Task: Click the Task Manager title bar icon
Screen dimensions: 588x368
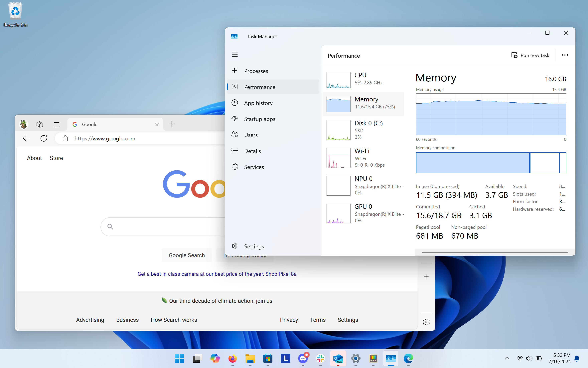Action: tap(234, 37)
